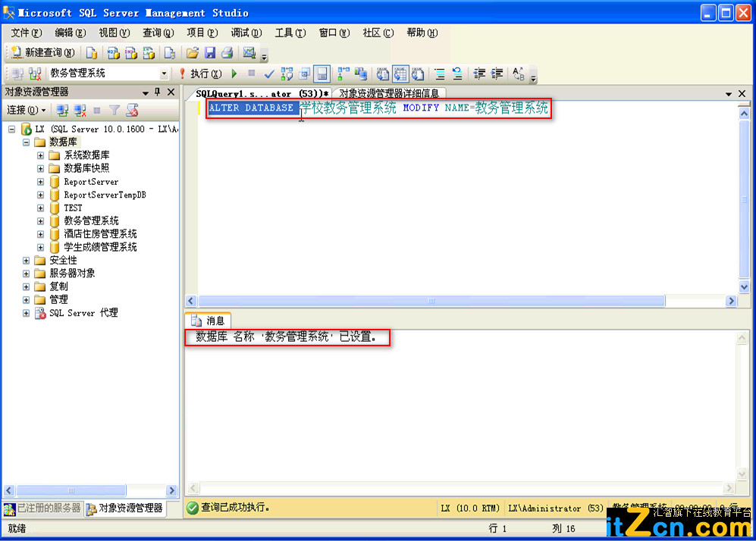The width and height of the screenshot is (756, 541).
Task: Open the 视图 (View) menu
Action: [114, 33]
